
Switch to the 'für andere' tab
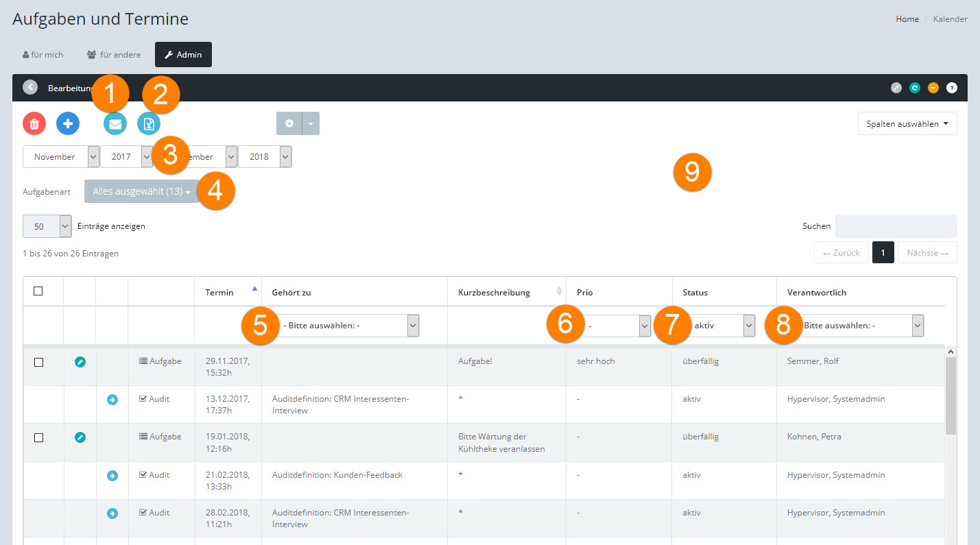[x=114, y=55]
